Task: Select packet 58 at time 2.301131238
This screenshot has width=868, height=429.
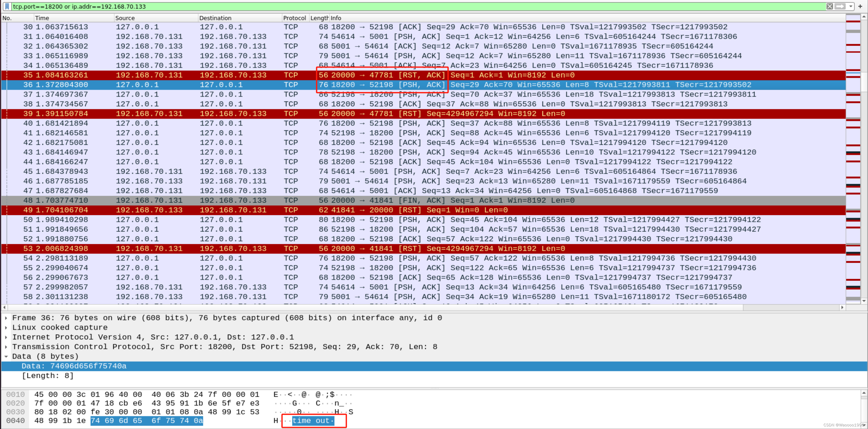Action: 423,297
